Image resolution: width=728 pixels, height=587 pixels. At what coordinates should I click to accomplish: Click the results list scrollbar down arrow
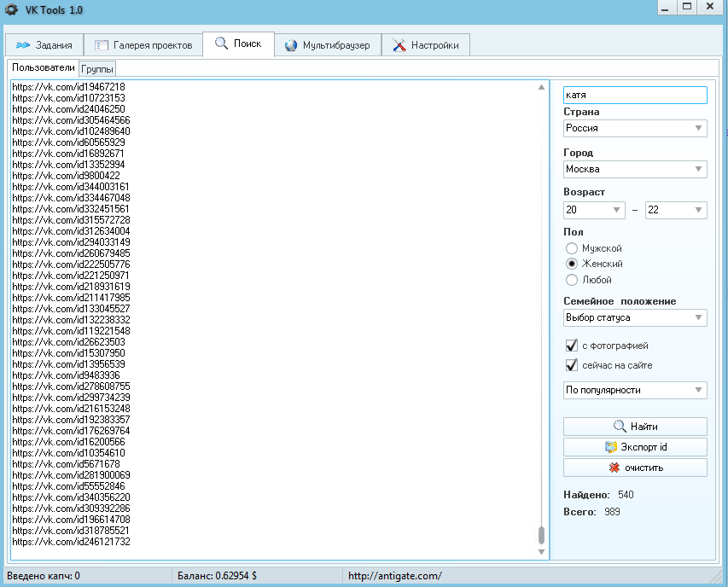(x=541, y=552)
